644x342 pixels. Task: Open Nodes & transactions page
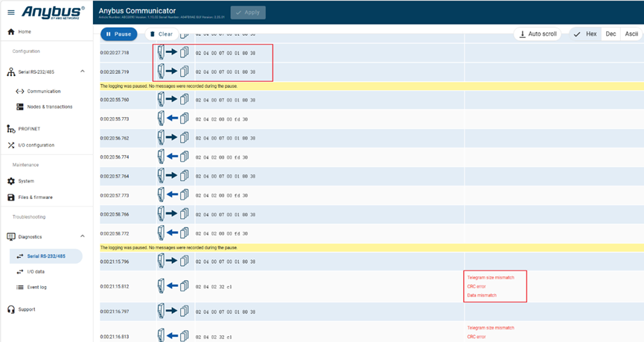[x=49, y=107]
